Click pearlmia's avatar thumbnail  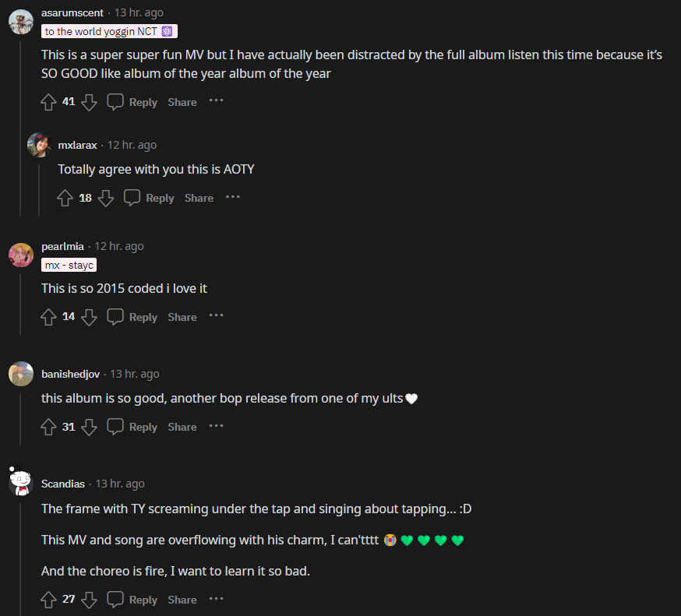(x=21, y=255)
